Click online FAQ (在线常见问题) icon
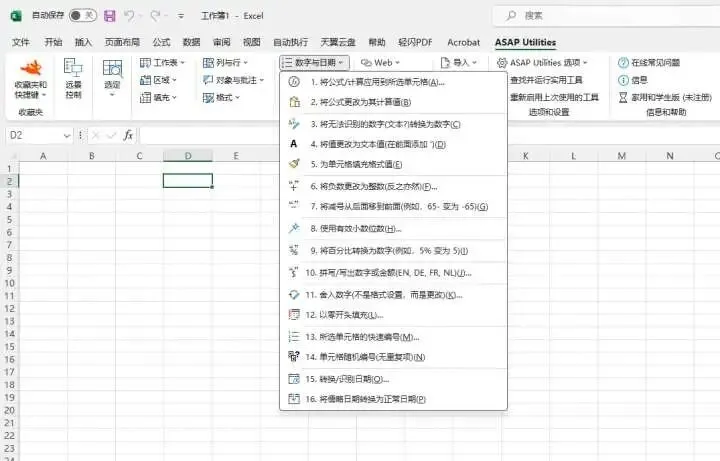 click(x=623, y=62)
